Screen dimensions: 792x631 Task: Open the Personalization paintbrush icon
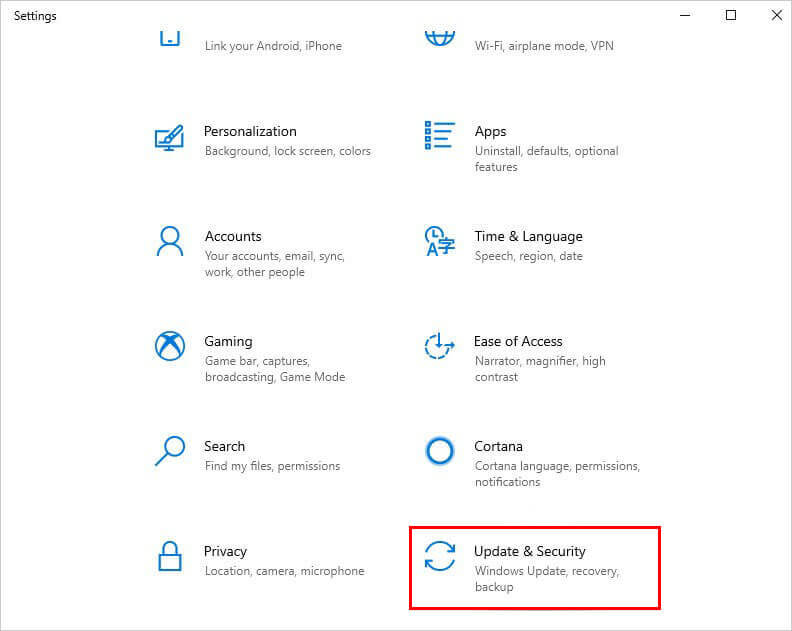(x=169, y=138)
